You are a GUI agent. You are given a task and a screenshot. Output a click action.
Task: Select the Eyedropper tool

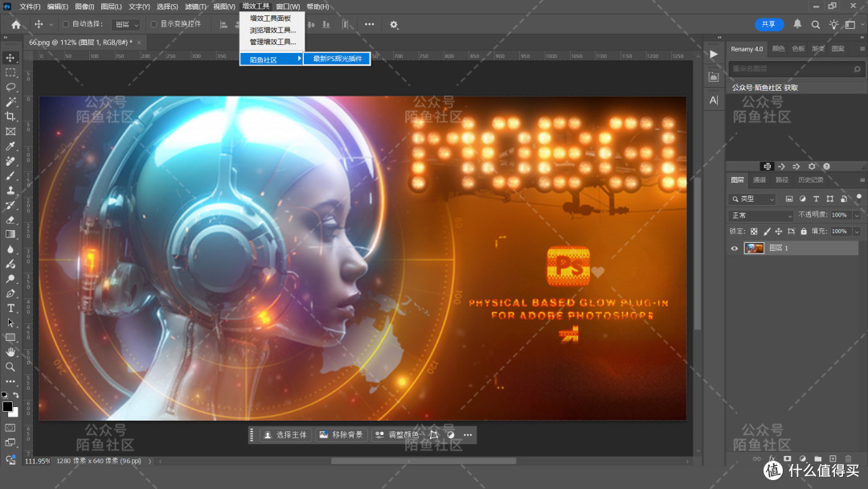(10, 146)
